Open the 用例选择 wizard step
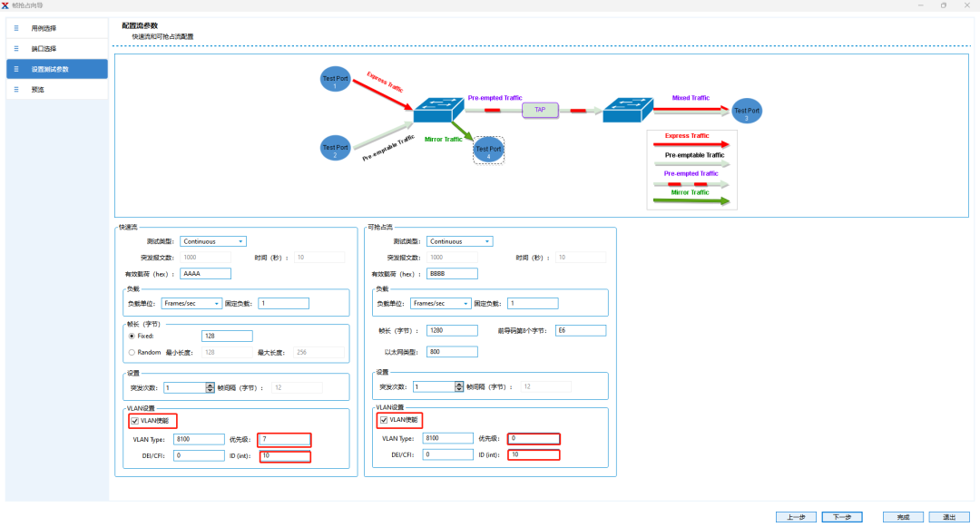 tap(57, 28)
